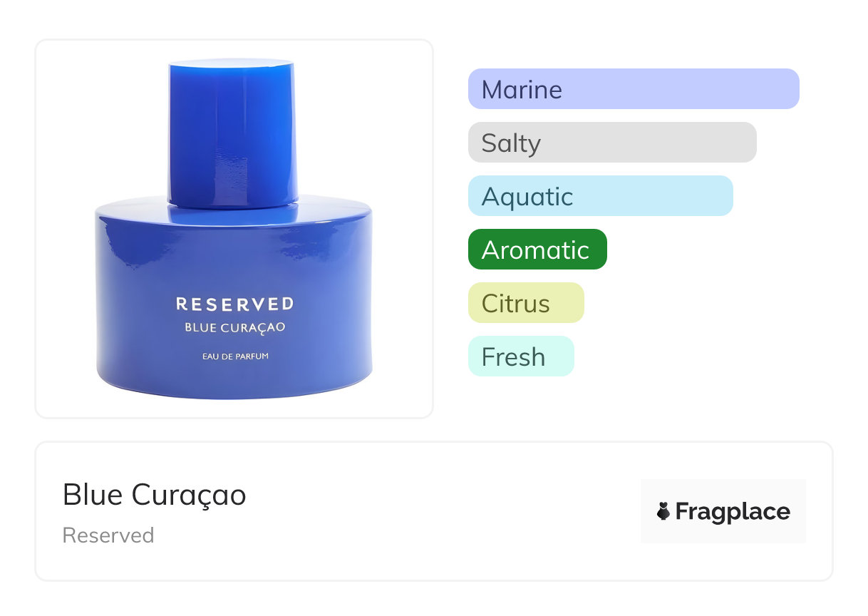Viewport: 868px width, 616px height.
Task: Click the word Marine in the top bar
Action: coord(522,89)
